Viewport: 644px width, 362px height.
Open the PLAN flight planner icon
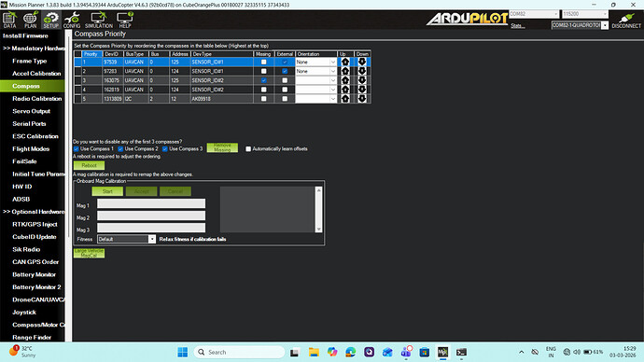click(30, 20)
